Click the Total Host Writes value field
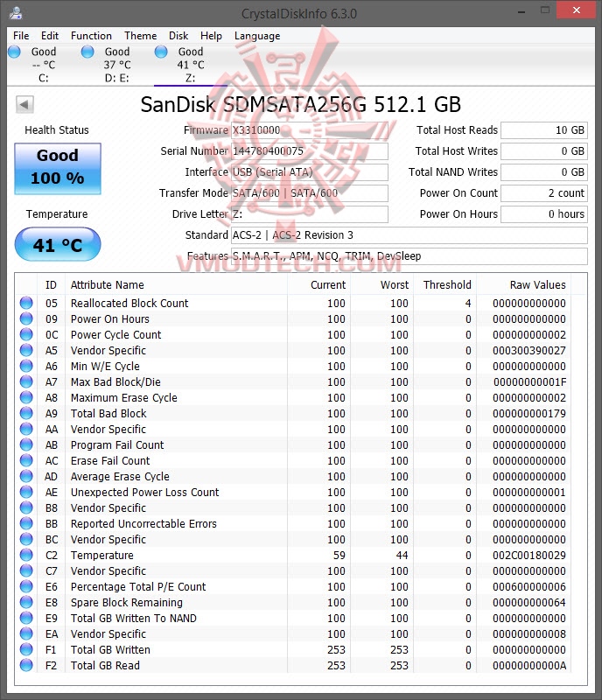 pyautogui.click(x=544, y=151)
